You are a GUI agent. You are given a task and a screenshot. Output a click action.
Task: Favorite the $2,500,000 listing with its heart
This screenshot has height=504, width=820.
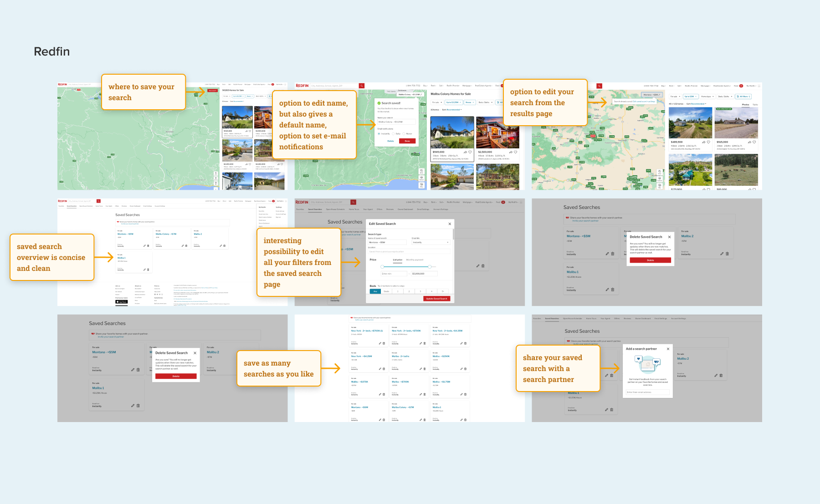click(516, 152)
